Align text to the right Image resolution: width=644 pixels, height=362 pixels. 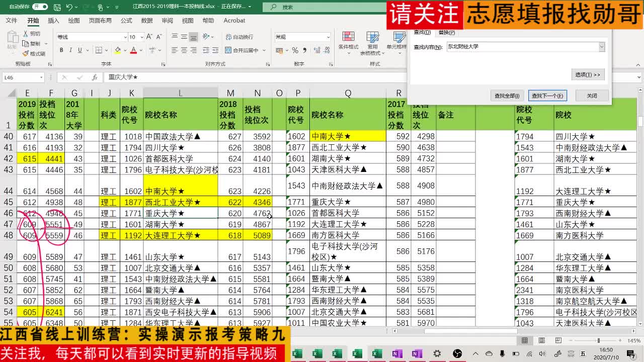tap(193, 50)
